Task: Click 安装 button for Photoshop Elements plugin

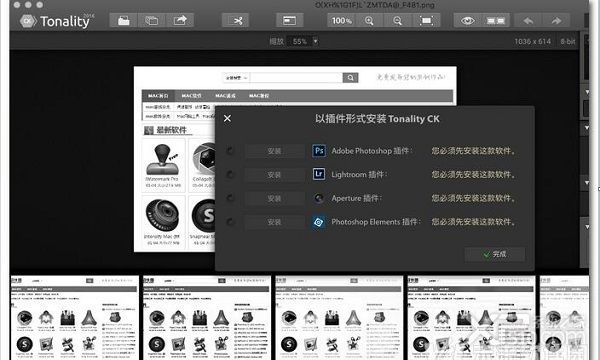Action: point(274,222)
